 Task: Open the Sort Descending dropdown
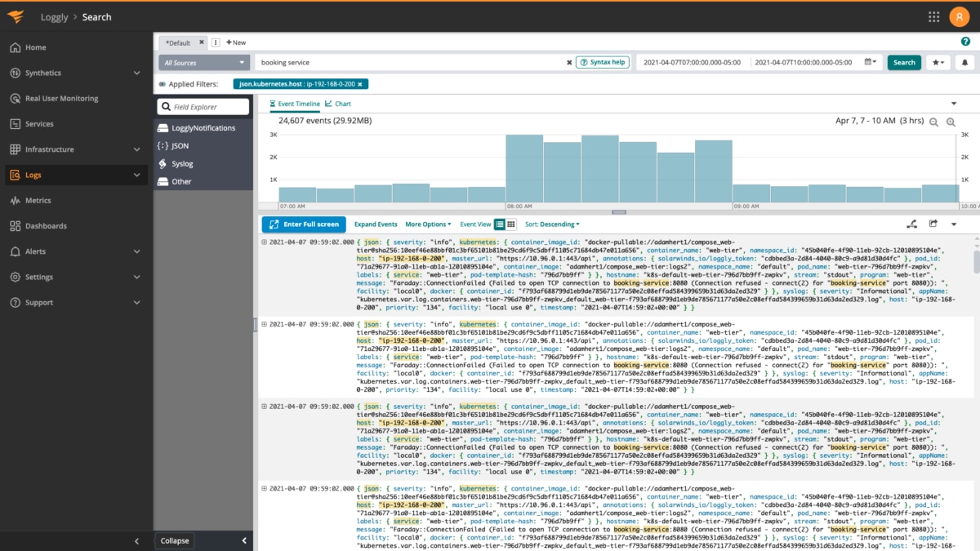tap(552, 224)
